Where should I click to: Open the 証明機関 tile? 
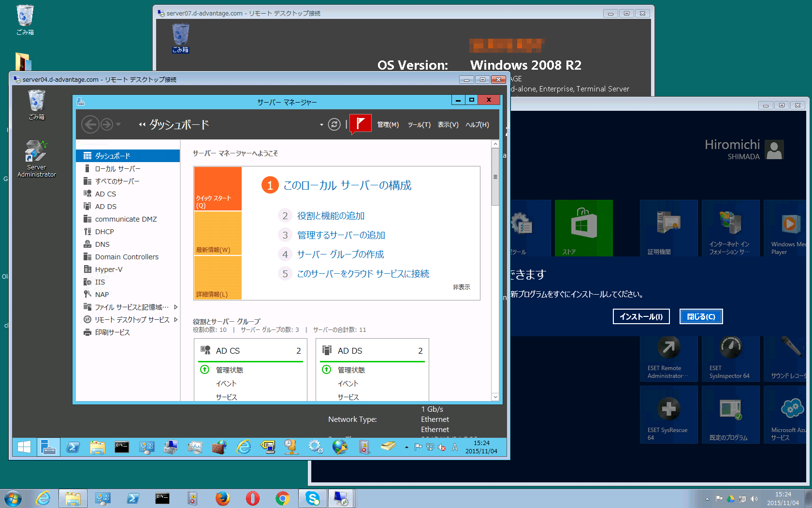(668, 228)
